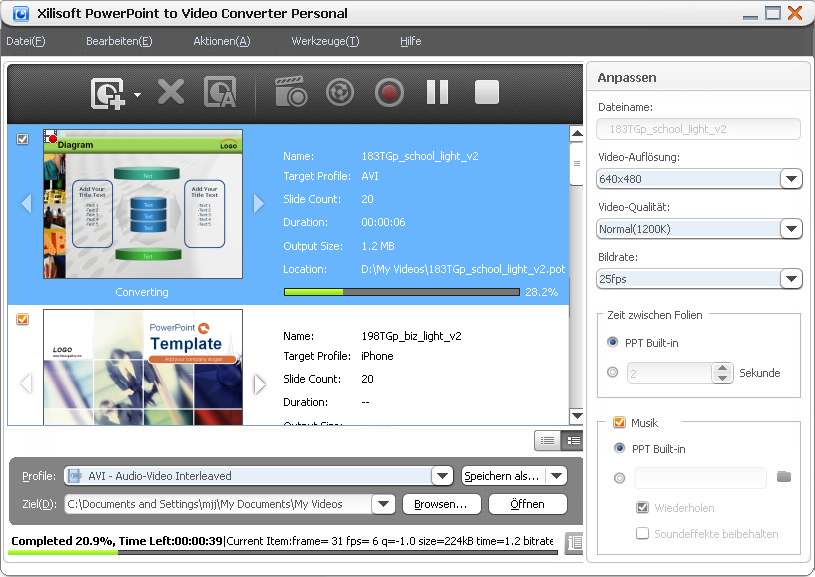Click the Öffnen button

(x=528, y=504)
